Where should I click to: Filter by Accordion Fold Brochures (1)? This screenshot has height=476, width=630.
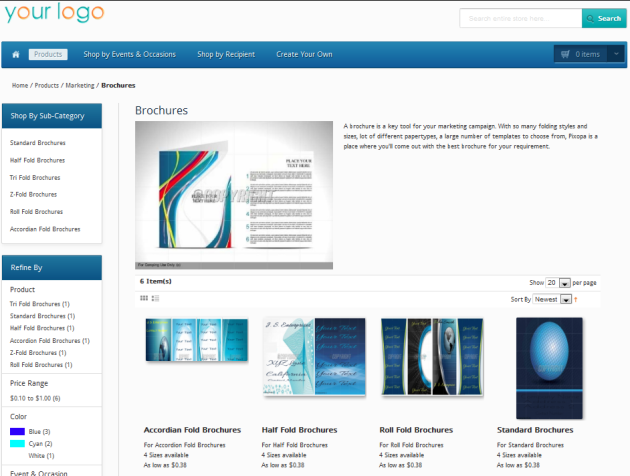point(50,341)
